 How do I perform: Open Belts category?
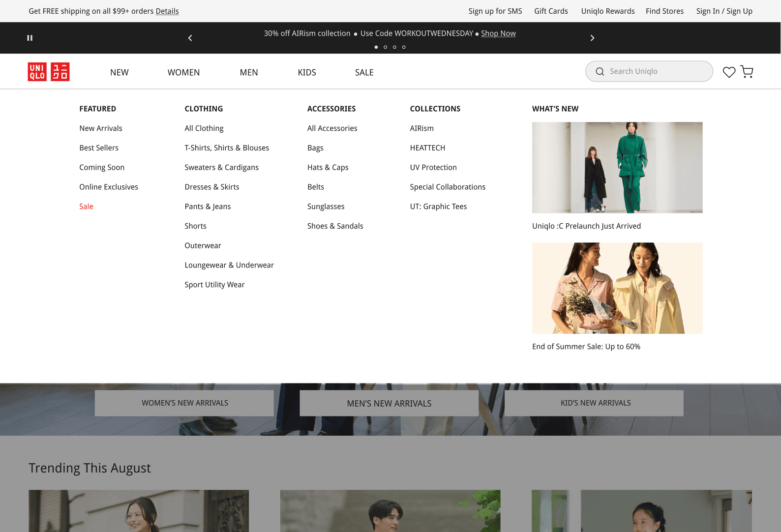point(316,187)
